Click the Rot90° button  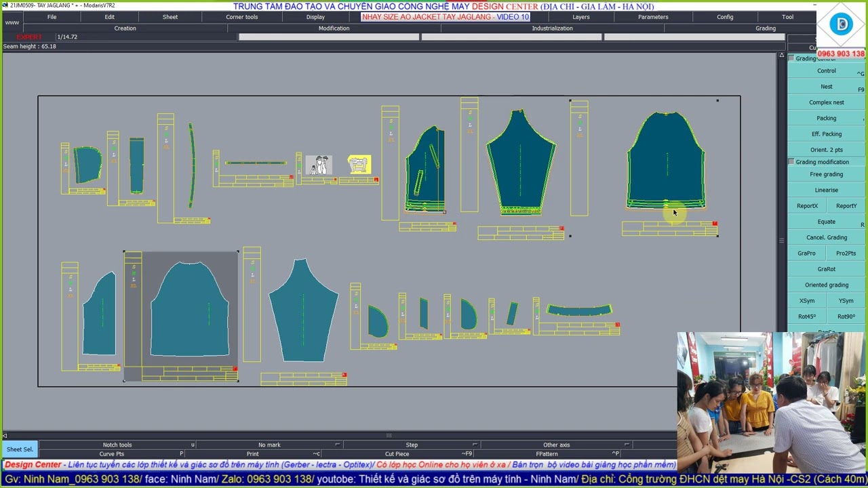coord(846,317)
